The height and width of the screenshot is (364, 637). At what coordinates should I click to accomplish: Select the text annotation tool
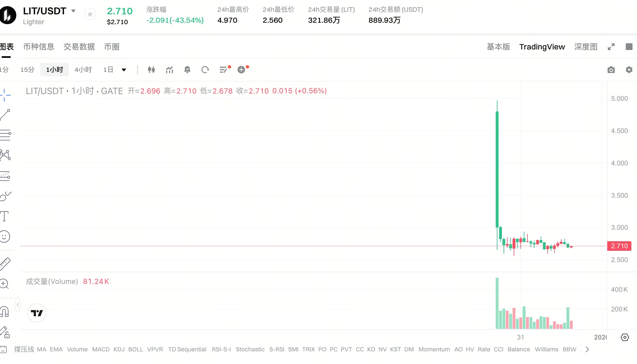[4, 216]
